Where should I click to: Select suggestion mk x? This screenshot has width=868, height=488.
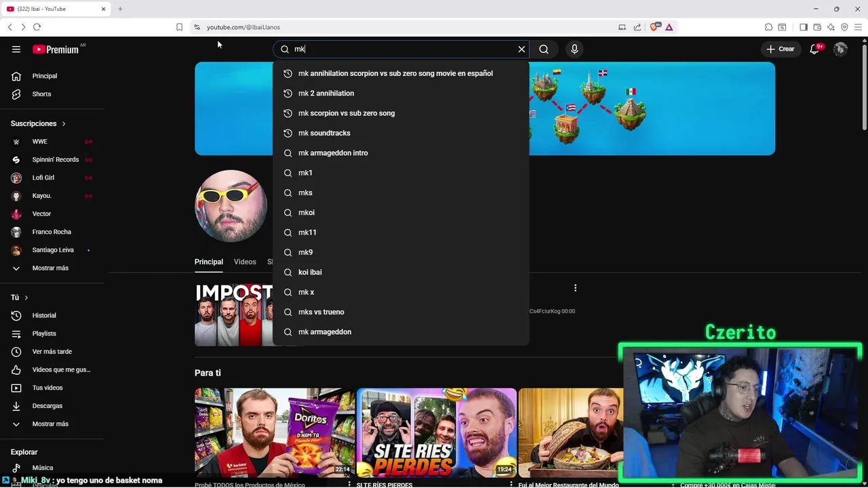401,292
